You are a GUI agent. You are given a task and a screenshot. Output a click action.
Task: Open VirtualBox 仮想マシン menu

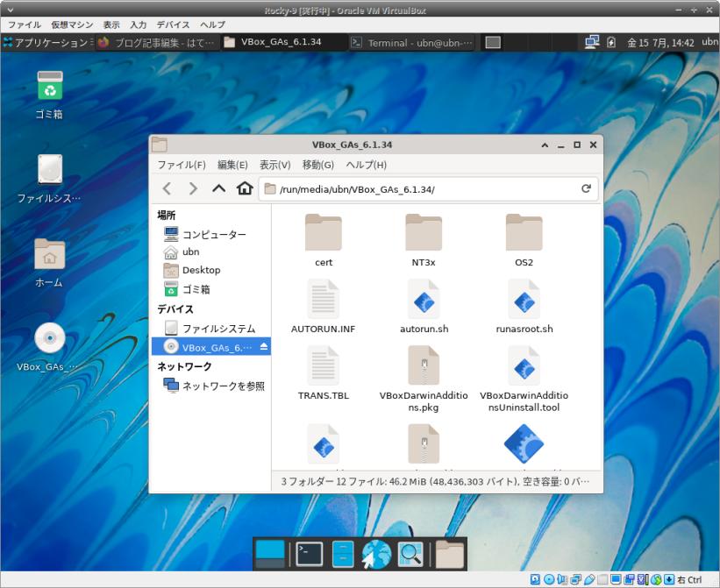[72, 25]
